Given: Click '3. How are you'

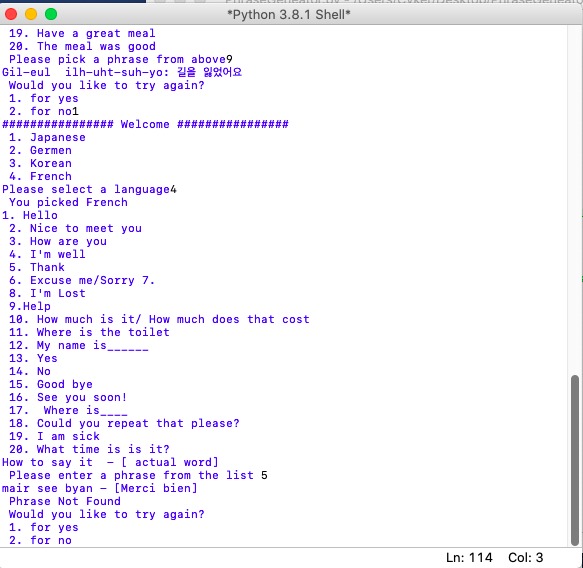Looking at the screenshot, I should point(58,241).
